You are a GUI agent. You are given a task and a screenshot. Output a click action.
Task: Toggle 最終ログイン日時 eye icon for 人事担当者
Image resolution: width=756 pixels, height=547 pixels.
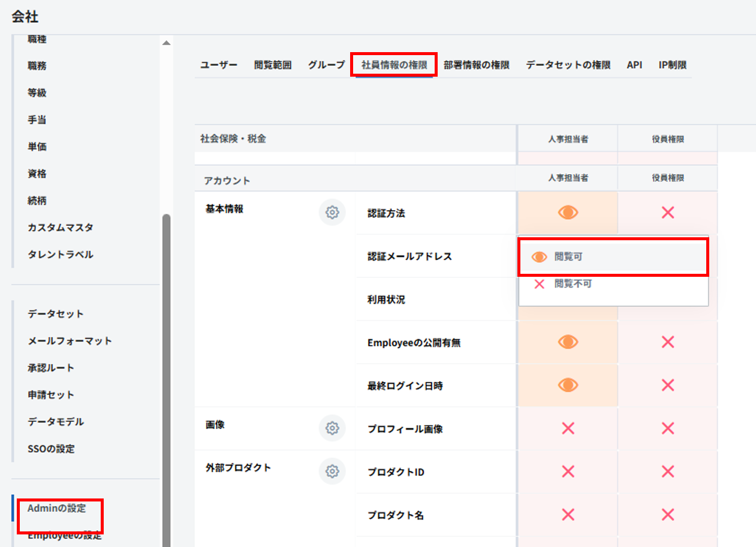click(x=568, y=385)
